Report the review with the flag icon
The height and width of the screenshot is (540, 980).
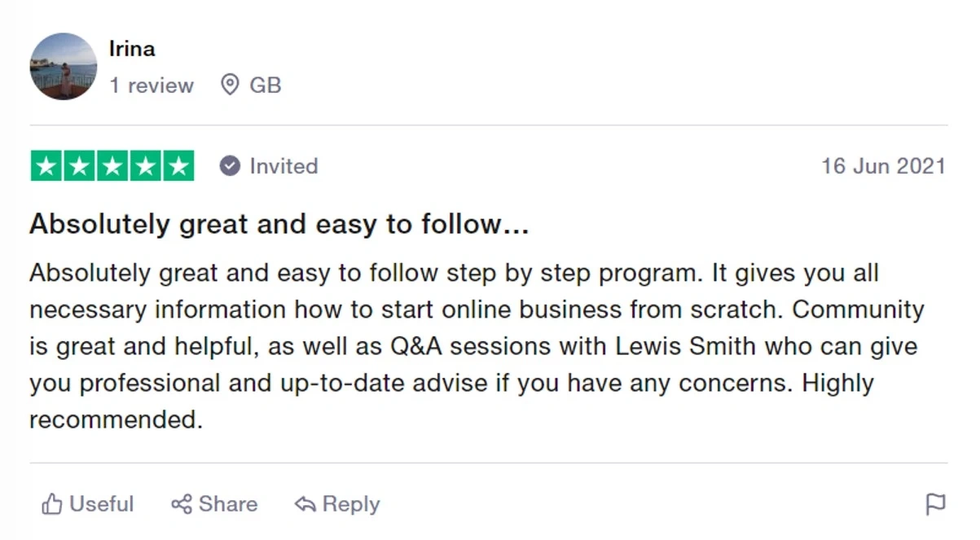936,505
